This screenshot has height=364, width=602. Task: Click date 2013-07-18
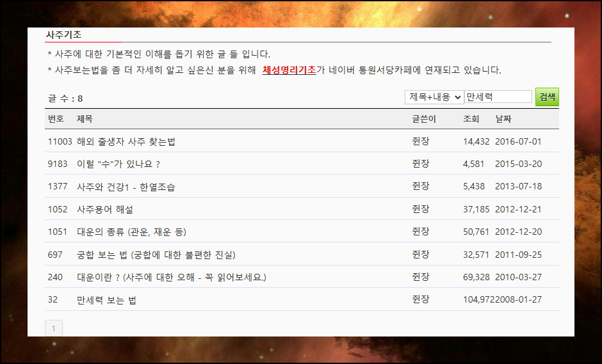coord(518,186)
